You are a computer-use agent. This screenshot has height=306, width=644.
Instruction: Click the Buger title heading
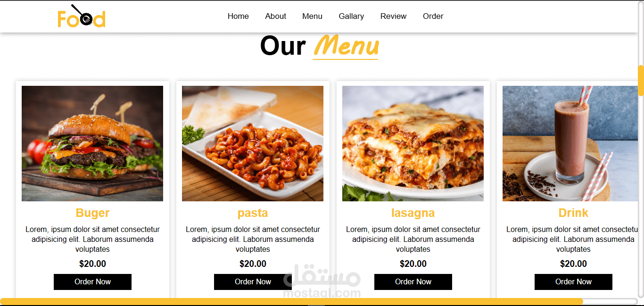(x=92, y=213)
